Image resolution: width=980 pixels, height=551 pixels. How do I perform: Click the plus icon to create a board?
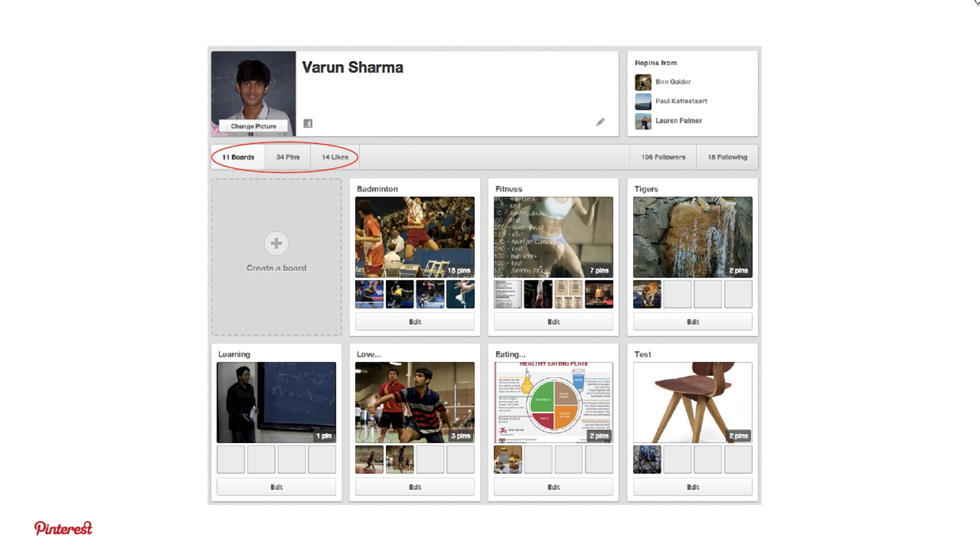tap(276, 243)
